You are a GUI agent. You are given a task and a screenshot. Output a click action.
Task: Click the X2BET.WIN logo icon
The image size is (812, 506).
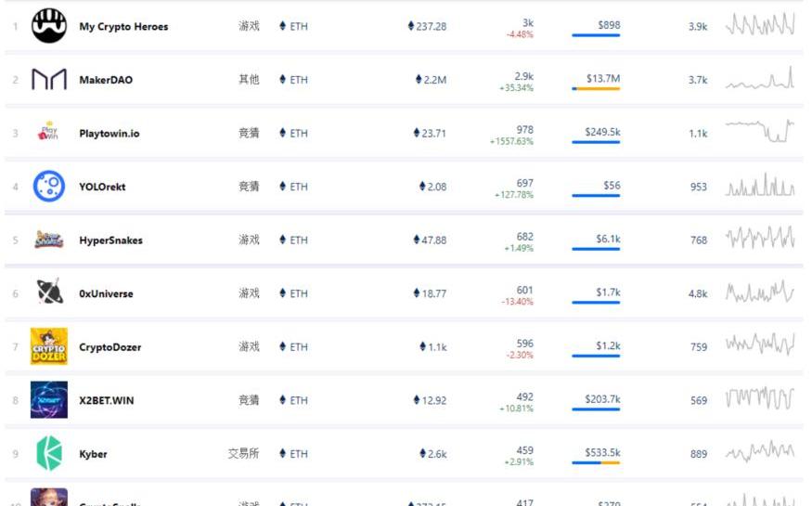[49, 400]
